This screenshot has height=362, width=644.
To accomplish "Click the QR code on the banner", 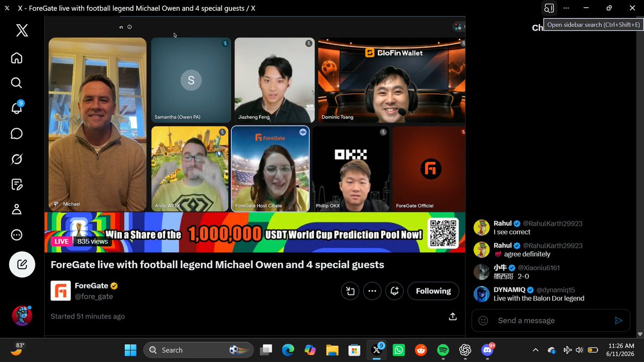I will 443,232.
